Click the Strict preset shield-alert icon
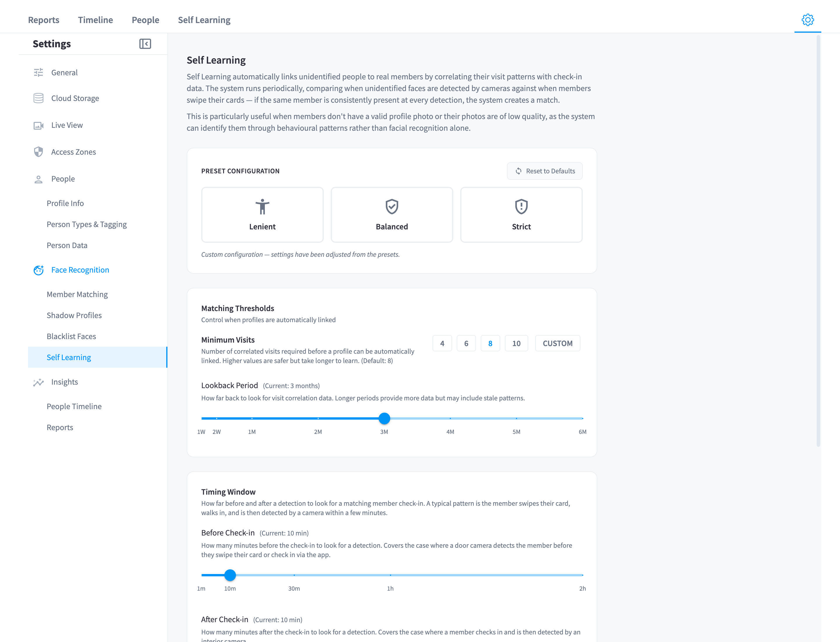 point(521,207)
